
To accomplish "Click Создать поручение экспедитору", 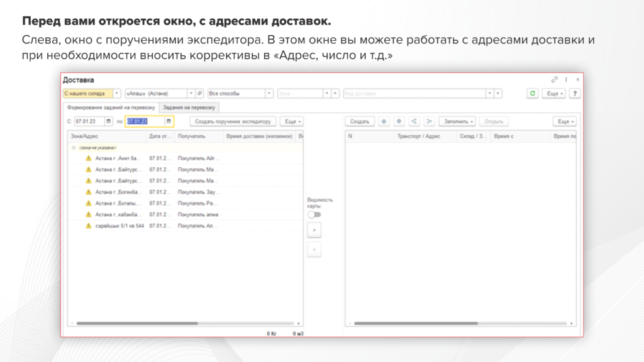I will point(233,121).
